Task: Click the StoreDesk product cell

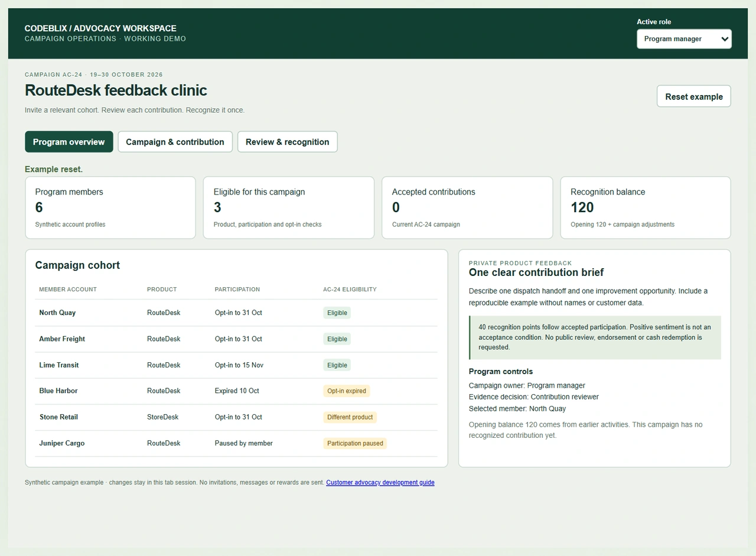Action: [163, 417]
